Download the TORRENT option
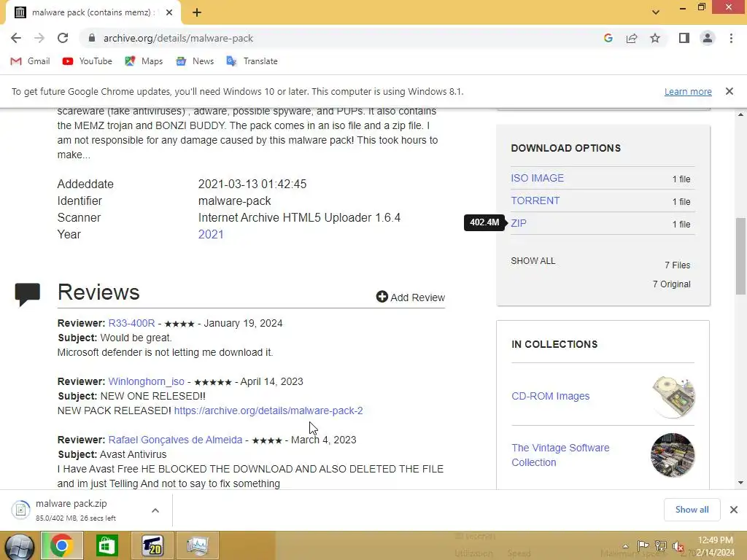The width and height of the screenshot is (747, 560). point(535,201)
